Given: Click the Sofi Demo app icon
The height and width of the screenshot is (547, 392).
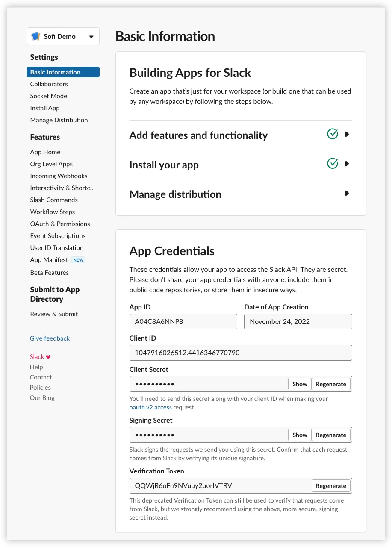Looking at the screenshot, I should (x=36, y=37).
